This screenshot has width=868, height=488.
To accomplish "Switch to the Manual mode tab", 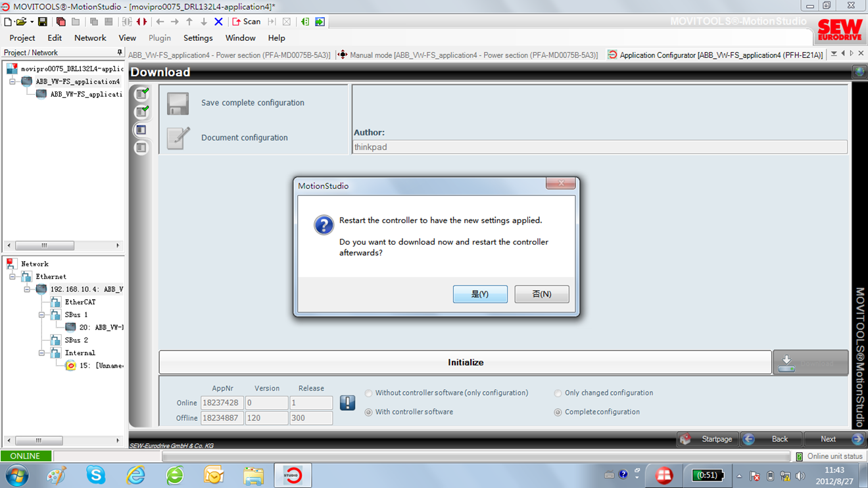I will tap(467, 55).
